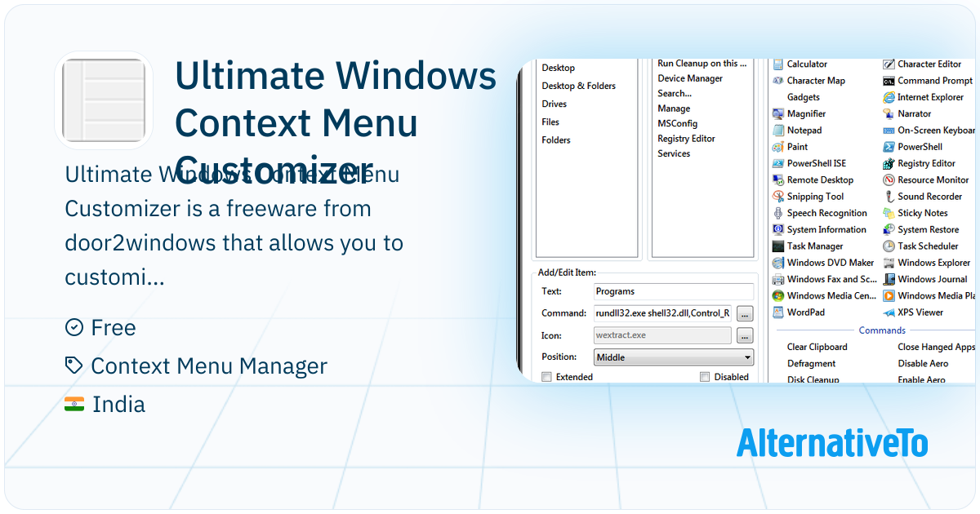Open the Position dropdown set to Middle
This screenshot has width=980, height=514.
point(674,357)
